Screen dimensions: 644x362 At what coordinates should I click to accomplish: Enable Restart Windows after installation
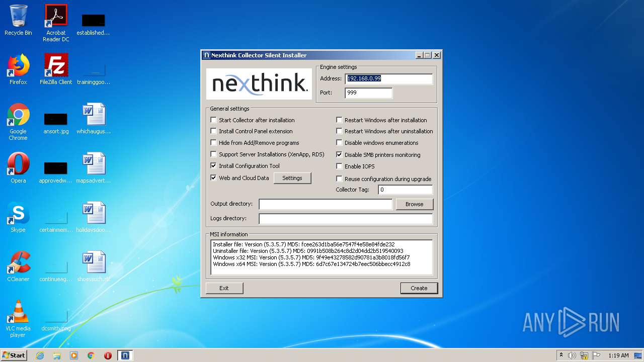pos(340,120)
